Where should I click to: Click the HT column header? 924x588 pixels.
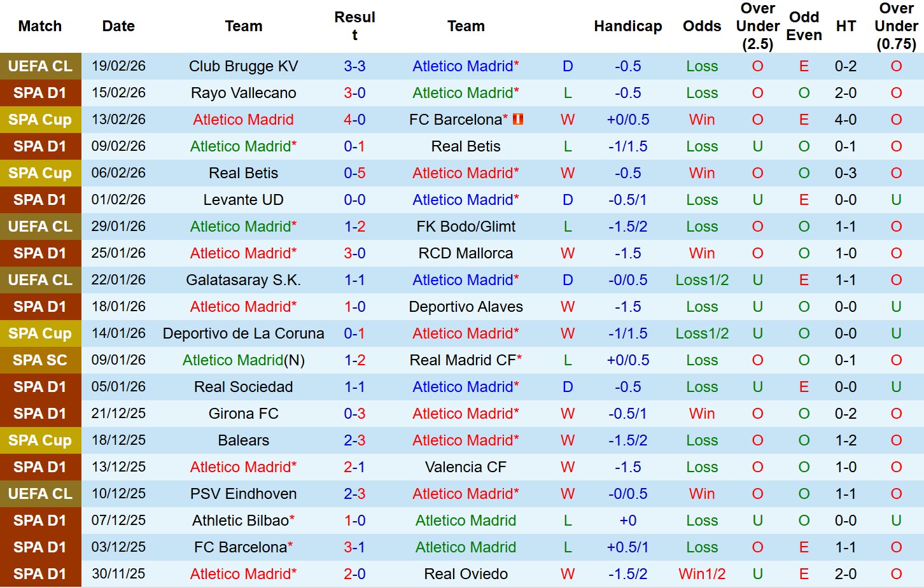846,26
